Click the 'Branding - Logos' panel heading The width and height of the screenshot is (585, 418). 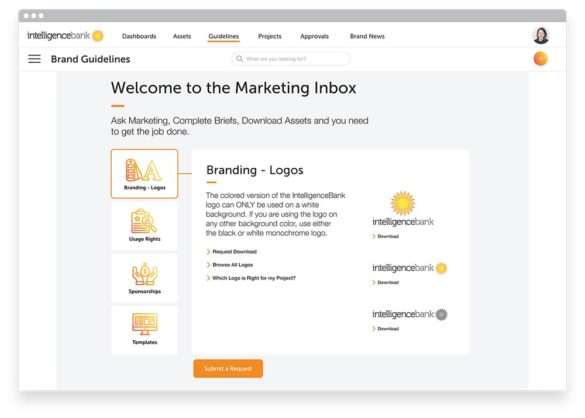255,170
